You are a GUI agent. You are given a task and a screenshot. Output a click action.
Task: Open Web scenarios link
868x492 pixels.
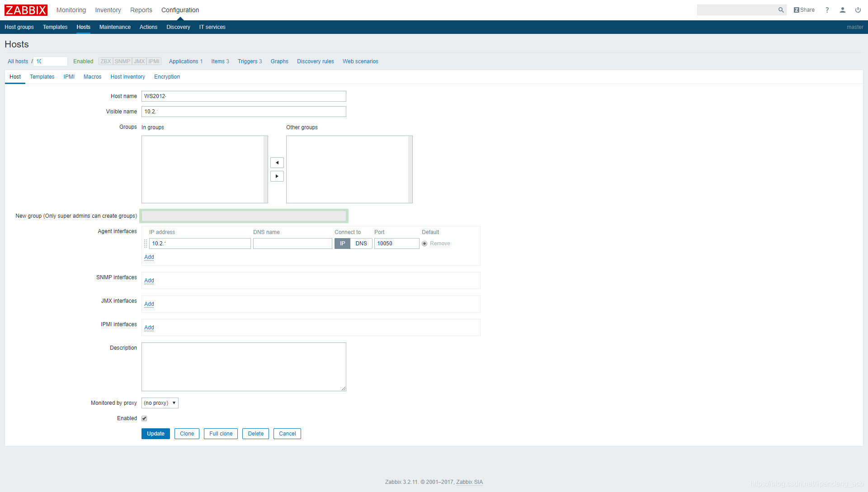pos(360,61)
